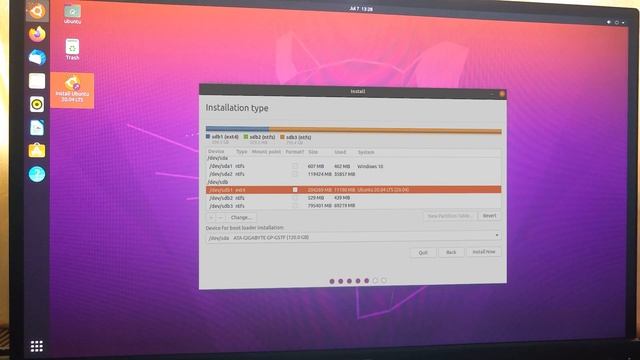Click the System column header

(x=366, y=152)
